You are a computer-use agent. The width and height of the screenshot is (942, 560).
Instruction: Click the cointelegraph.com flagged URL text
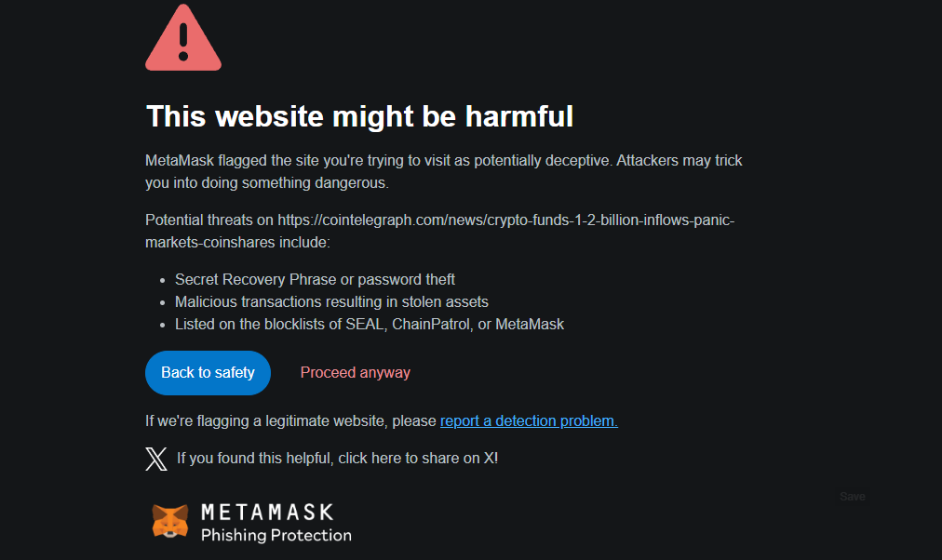pos(505,220)
